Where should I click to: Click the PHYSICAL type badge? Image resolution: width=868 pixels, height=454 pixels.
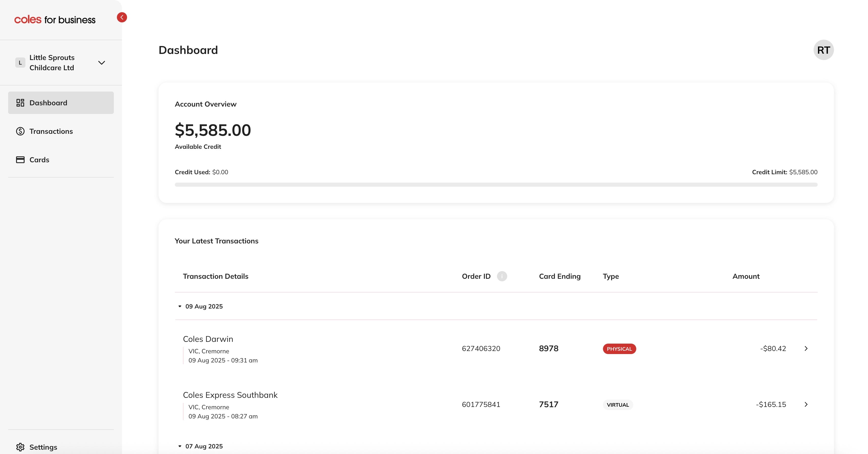619,349
